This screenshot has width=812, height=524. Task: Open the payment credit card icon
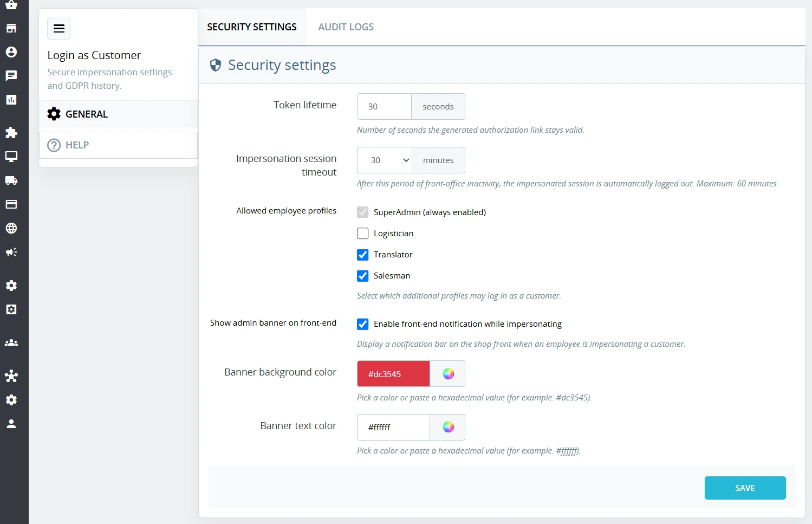tap(11, 204)
